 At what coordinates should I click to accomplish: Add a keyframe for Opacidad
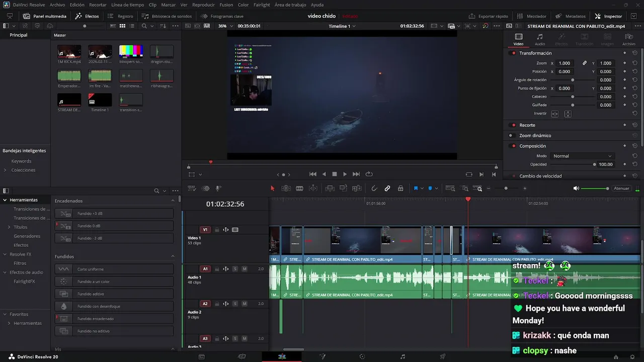624,164
